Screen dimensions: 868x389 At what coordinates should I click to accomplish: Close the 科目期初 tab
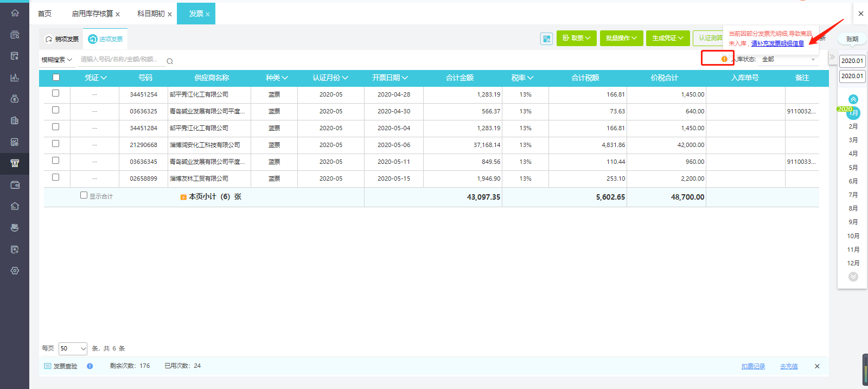tap(170, 15)
